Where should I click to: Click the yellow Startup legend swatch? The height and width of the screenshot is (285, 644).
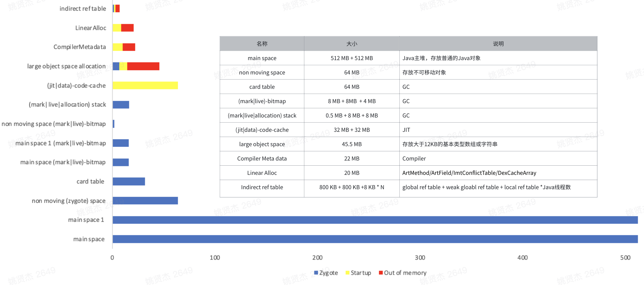click(347, 273)
